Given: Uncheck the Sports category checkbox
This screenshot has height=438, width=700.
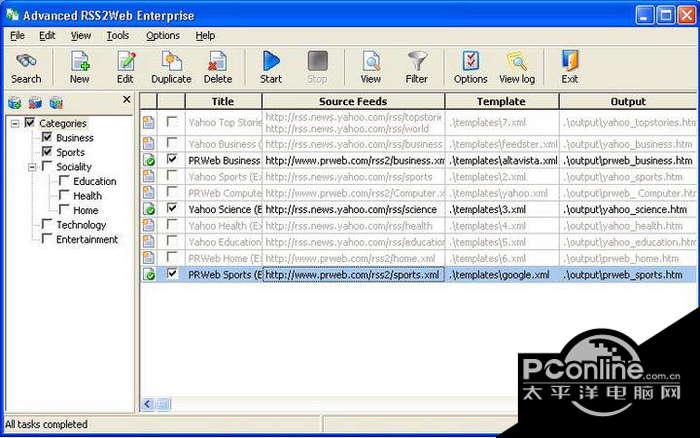Looking at the screenshot, I should (x=47, y=151).
